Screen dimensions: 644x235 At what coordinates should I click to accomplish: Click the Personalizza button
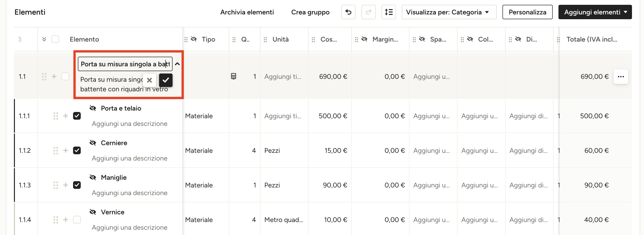[527, 12]
